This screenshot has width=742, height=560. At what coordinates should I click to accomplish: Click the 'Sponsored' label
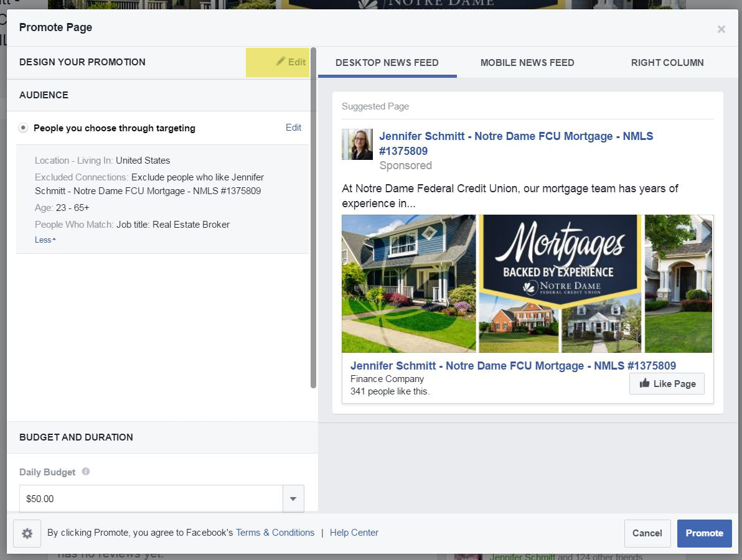pyautogui.click(x=405, y=166)
